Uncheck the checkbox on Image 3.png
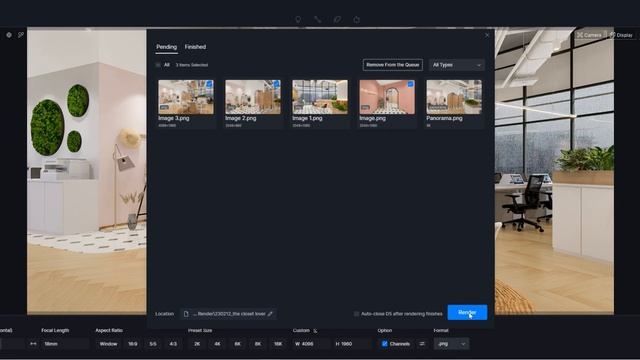640x360 pixels. (209, 84)
